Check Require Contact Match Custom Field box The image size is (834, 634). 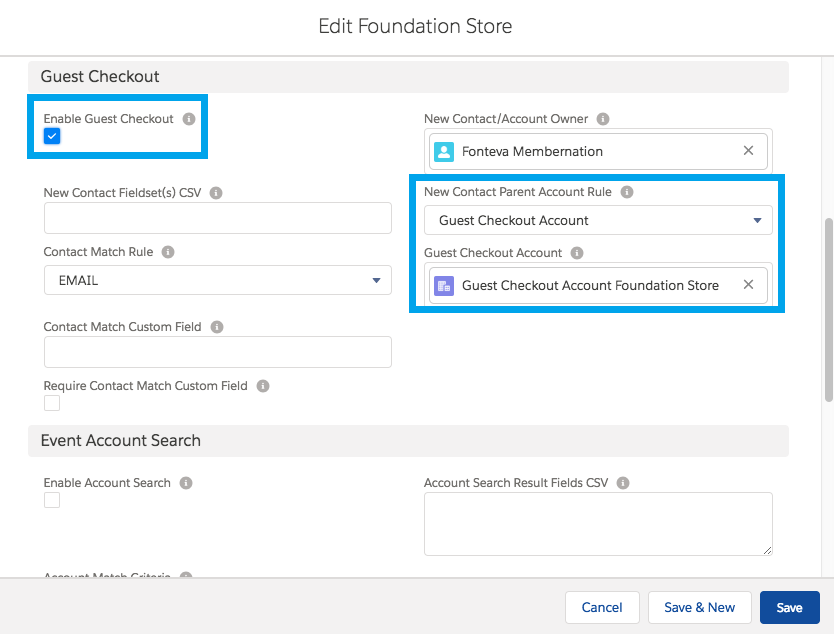(52, 403)
